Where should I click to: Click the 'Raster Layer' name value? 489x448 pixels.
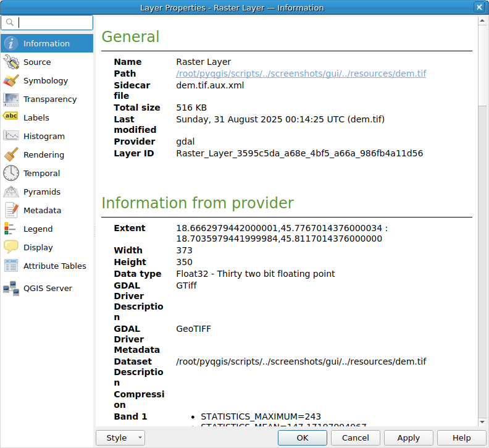point(203,62)
